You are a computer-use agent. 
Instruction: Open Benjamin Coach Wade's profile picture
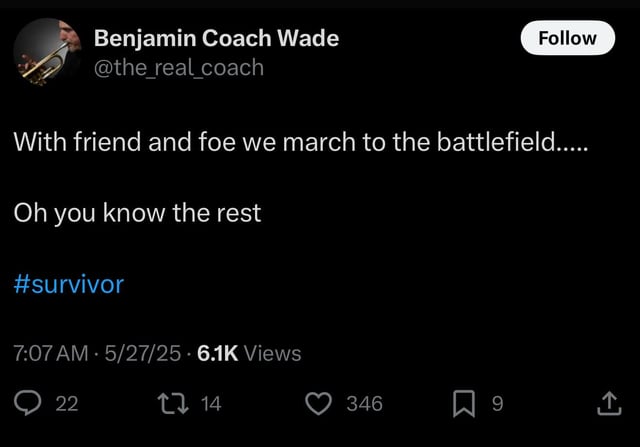click(43, 53)
